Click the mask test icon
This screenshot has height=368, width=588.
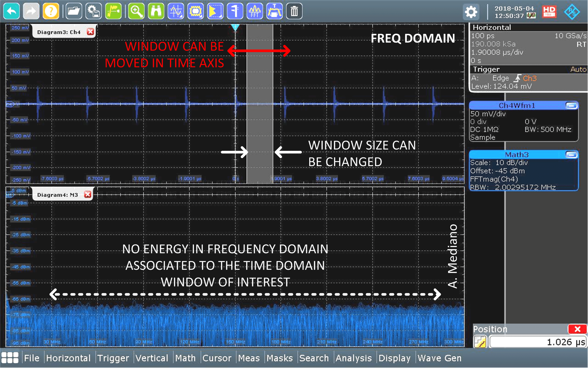tap(196, 11)
